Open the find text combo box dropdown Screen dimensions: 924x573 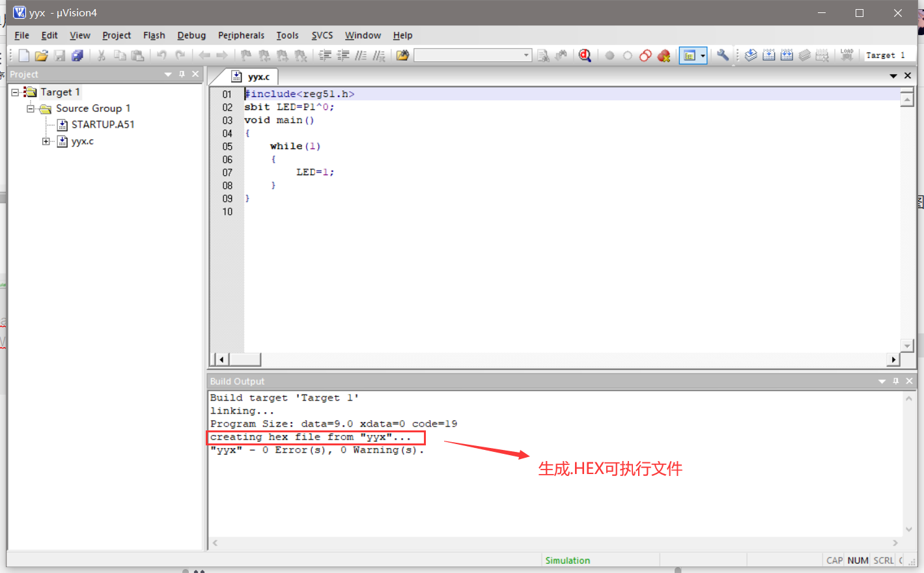pos(526,55)
